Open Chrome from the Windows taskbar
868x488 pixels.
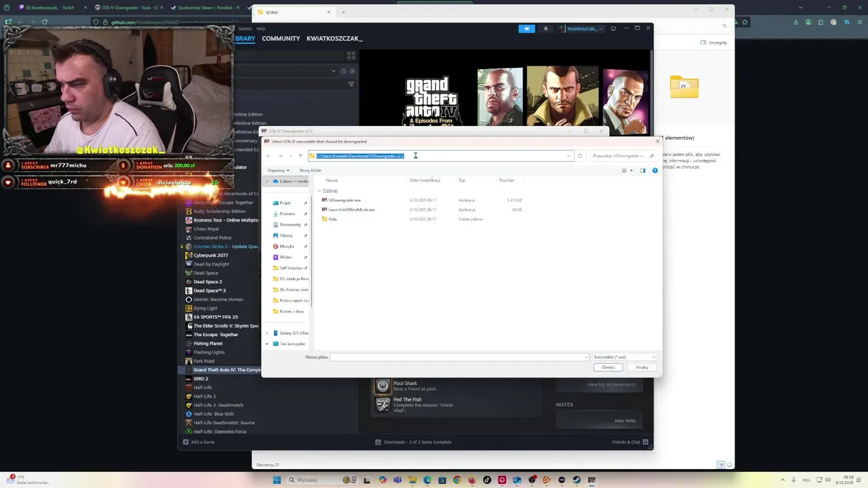coord(457,480)
